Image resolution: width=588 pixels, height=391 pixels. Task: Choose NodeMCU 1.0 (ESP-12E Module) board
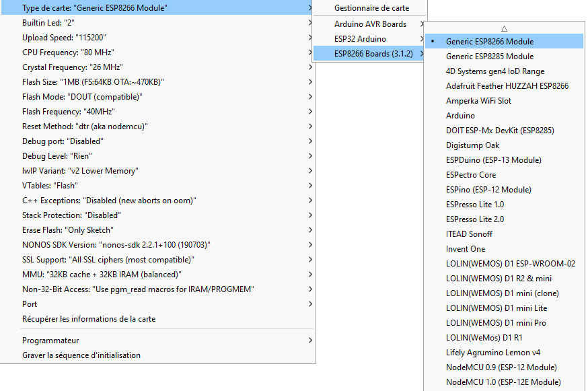click(x=504, y=382)
